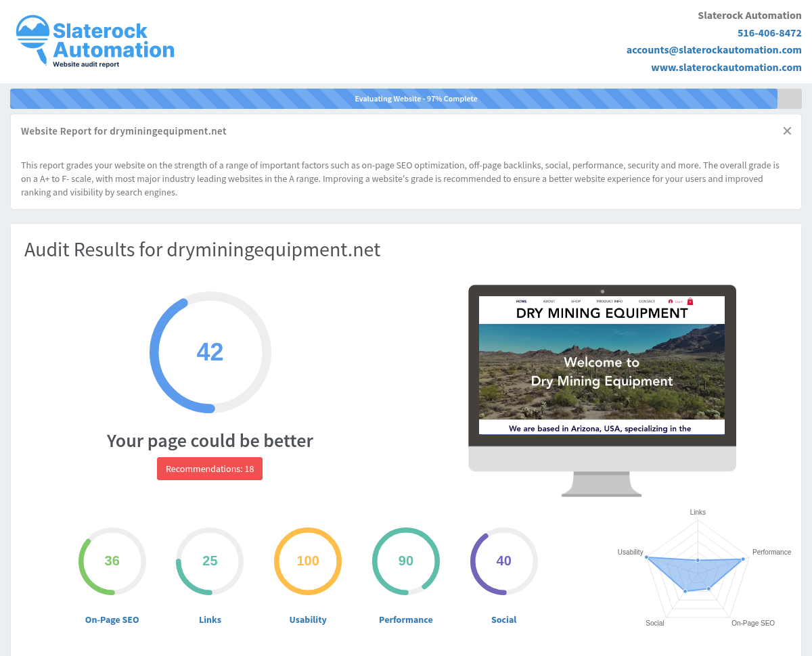This screenshot has height=656, width=812.
Task: Open the Links section link
Action: point(210,619)
